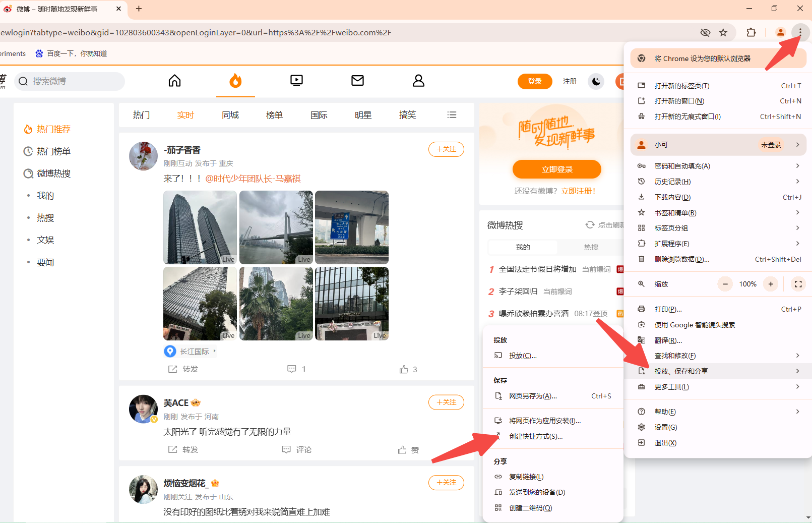Follow -茄子香香 with +关注 button
The width and height of the screenshot is (812, 523).
pos(446,149)
